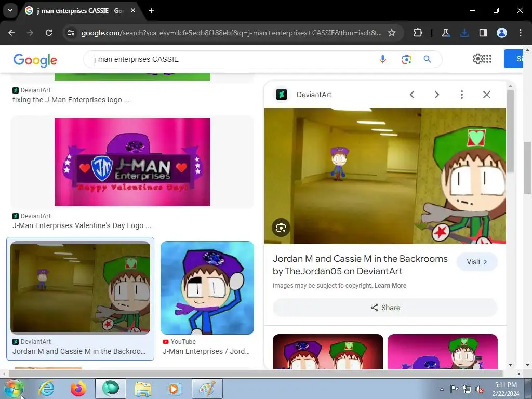The width and height of the screenshot is (532, 399).
Task: Go back to the previous page
Action: (11, 33)
